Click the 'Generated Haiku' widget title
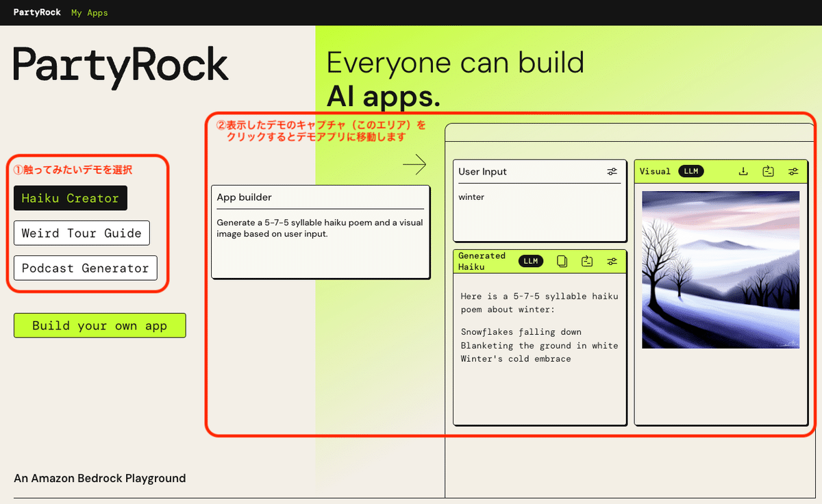Viewport: 822px width, 504px height. pos(482,261)
